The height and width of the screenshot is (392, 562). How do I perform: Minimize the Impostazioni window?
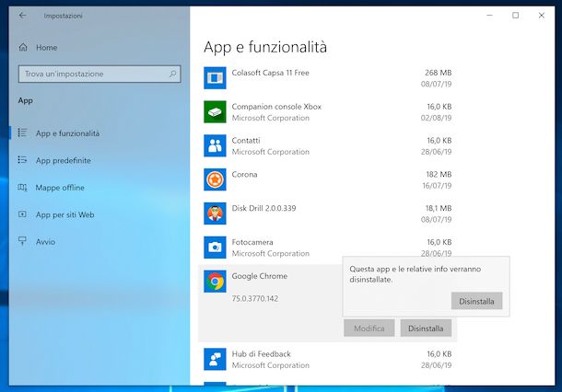489,16
